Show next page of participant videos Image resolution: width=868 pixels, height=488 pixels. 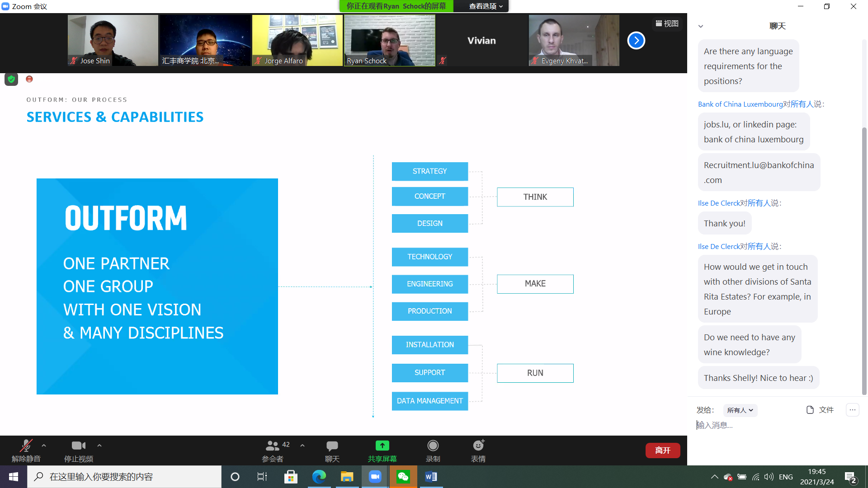tap(636, 41)
